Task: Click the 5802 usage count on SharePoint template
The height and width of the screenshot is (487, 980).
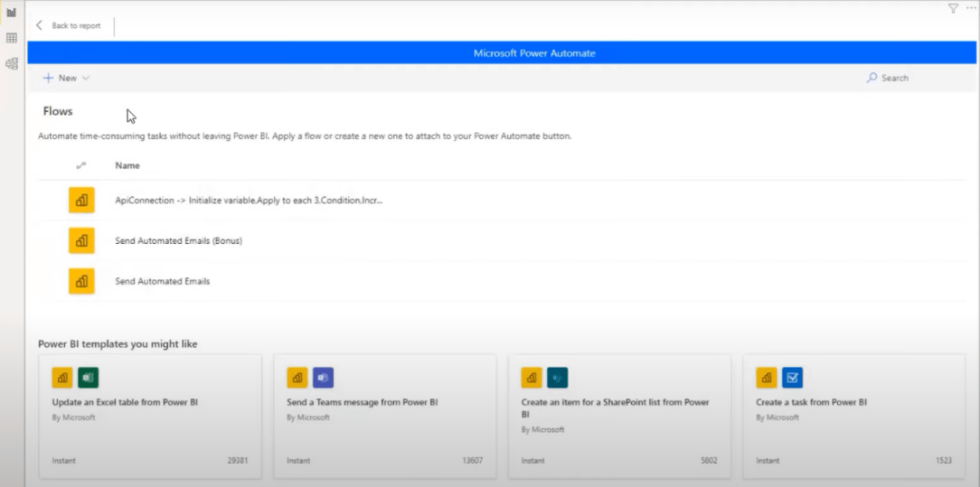Action: click(709, 461)
